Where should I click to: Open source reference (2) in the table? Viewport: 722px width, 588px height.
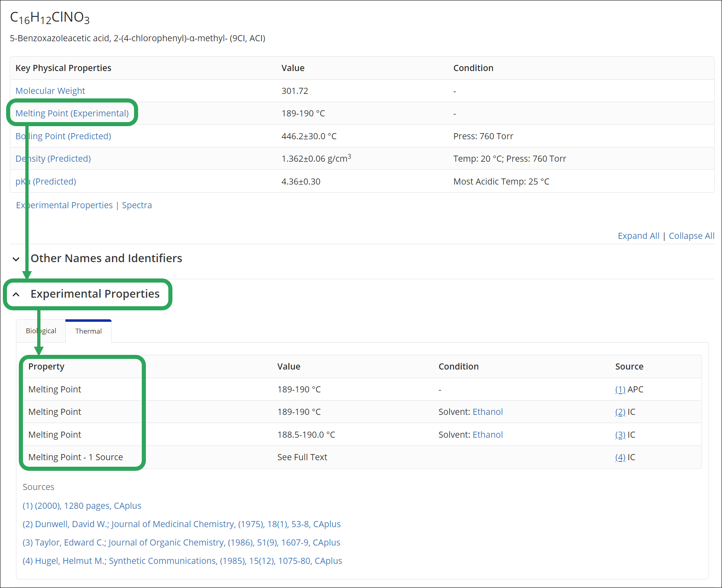coord(620,412)
